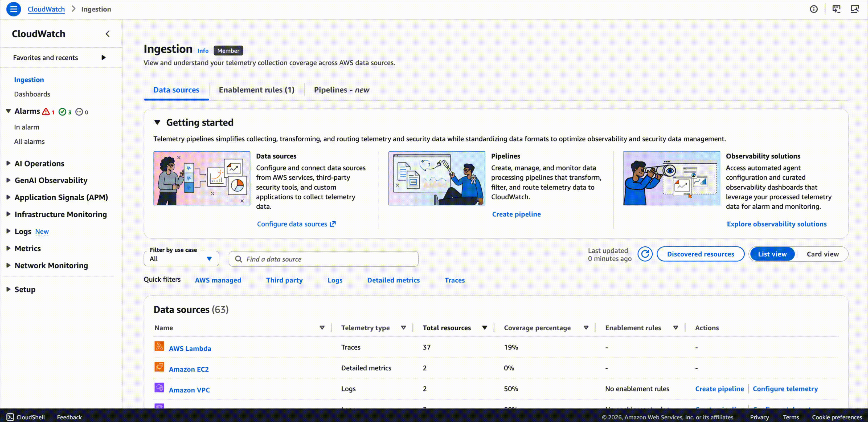Expand AI Operations section
Screen dimensions: 868x422
pos(9,163)
